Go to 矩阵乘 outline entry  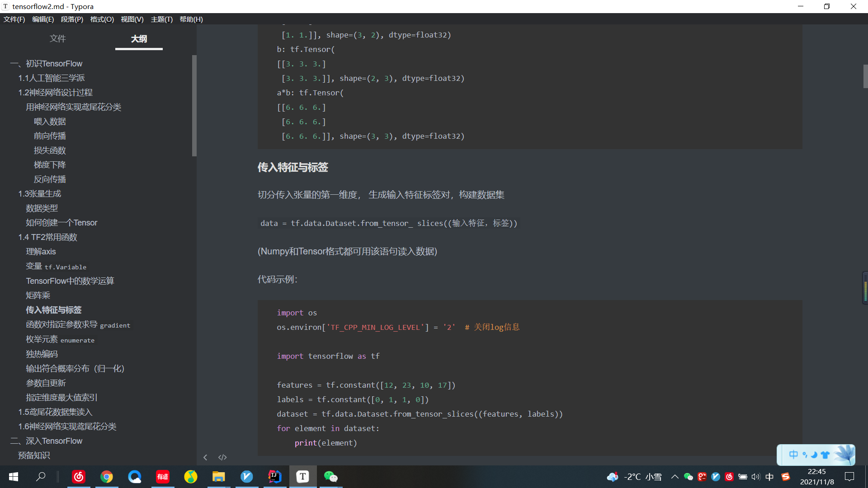coord(38,295)
